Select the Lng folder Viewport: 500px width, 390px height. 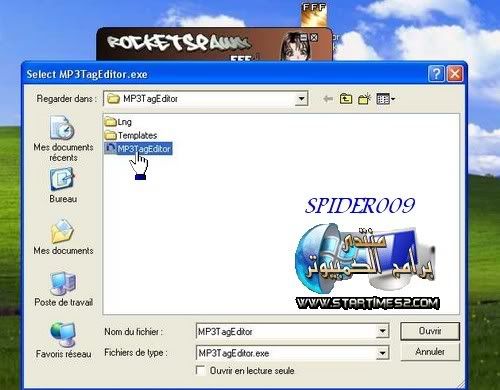click(x=118, y=122)
